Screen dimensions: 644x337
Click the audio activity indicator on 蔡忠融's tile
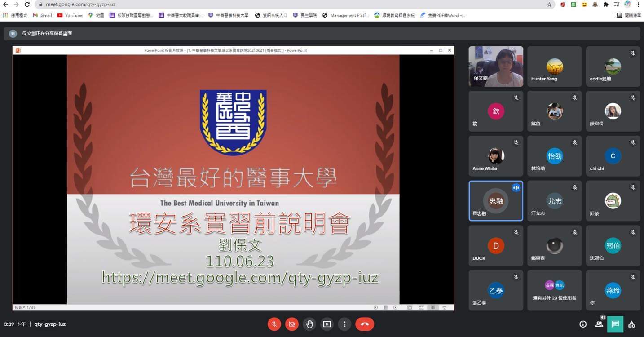click(516, 188)
